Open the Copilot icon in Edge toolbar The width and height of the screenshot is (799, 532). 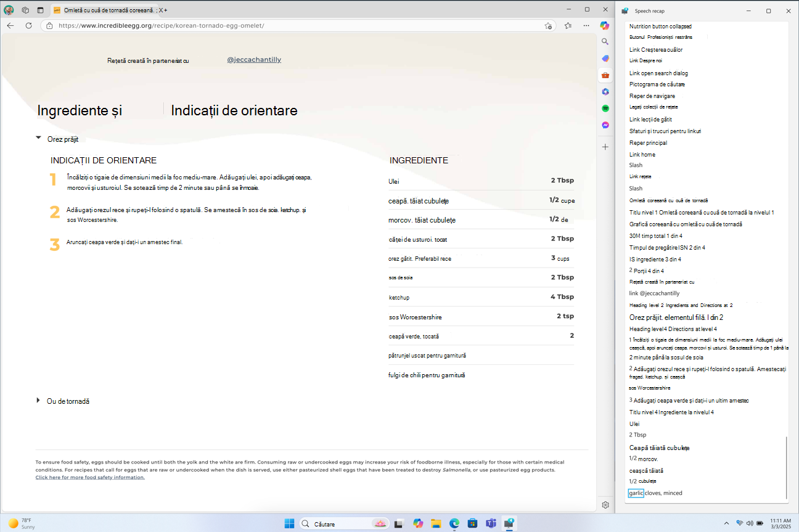click(605, 25)
